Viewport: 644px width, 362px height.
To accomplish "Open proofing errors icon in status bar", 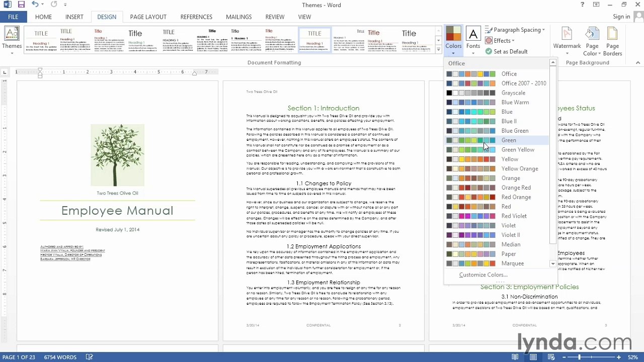I will (90, 357).
